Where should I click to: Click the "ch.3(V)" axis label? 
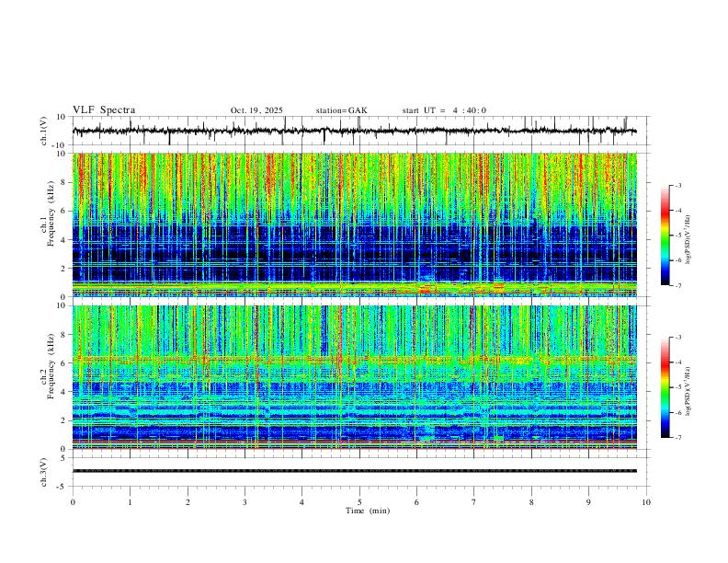[44, 473]
